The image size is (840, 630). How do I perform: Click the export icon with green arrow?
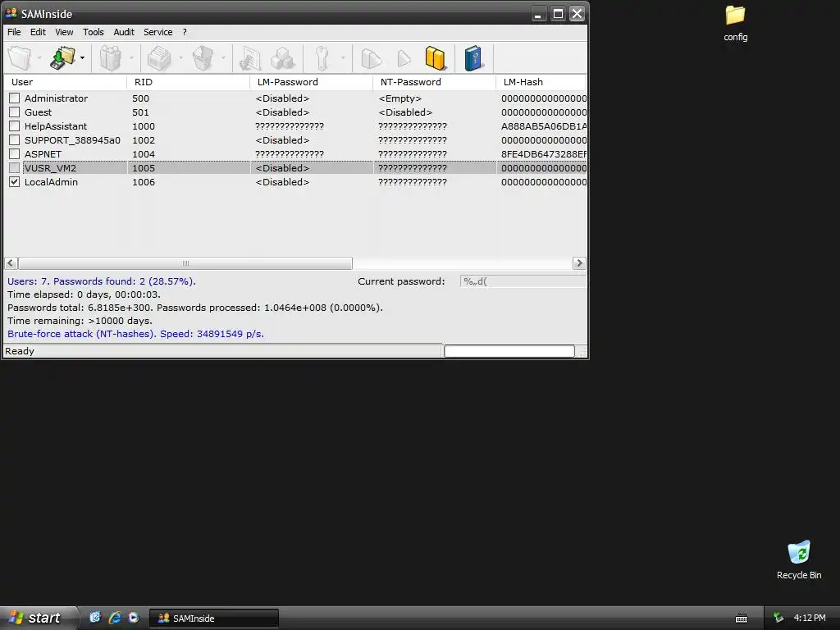coord(63,58)
